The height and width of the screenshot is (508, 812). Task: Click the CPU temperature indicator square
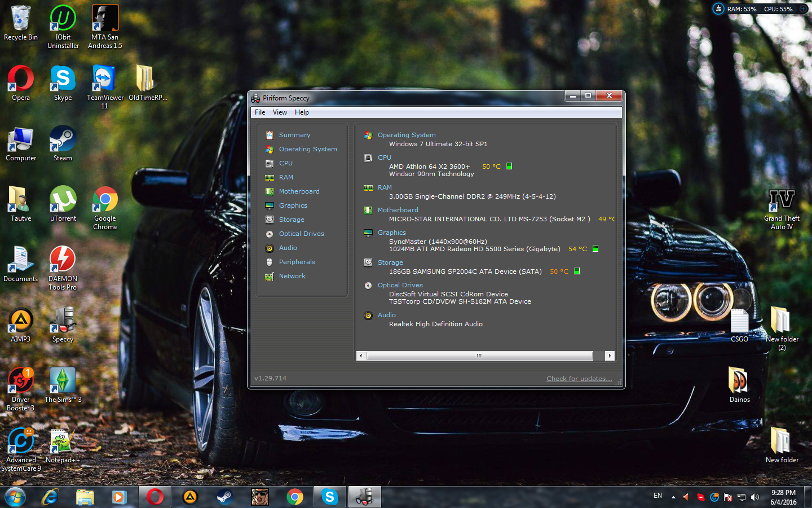coord(509,166)
